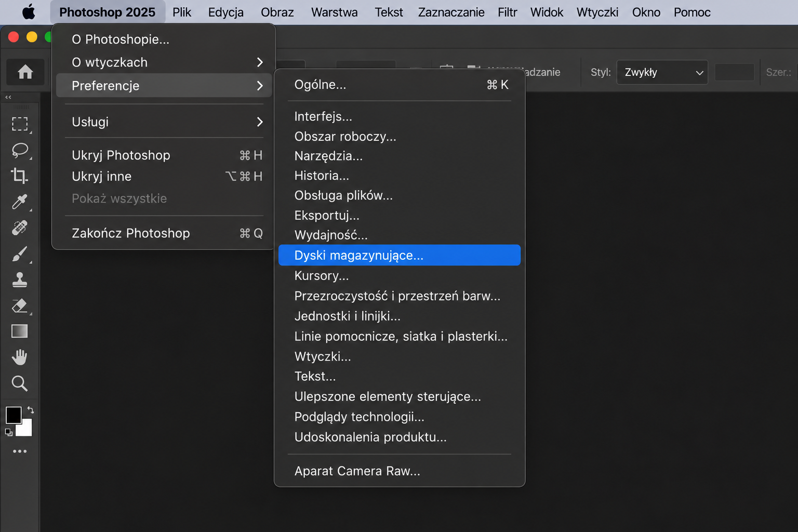Image resolution: width=798 pixels, height=532 pixels.
Task: Open the Obraz menu
Action: (277, 12)
